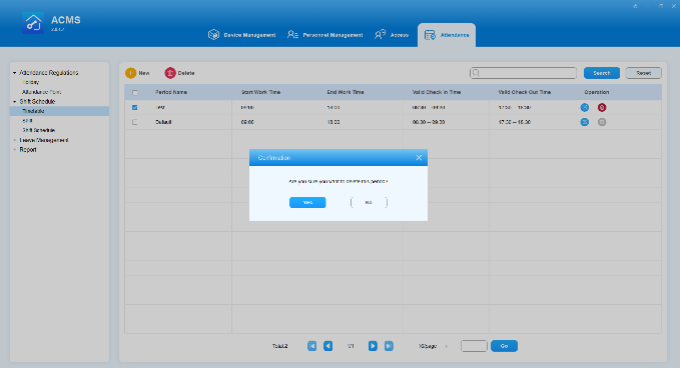
Task: Click the red Delete toolbar icon
Action: [170, 73]
